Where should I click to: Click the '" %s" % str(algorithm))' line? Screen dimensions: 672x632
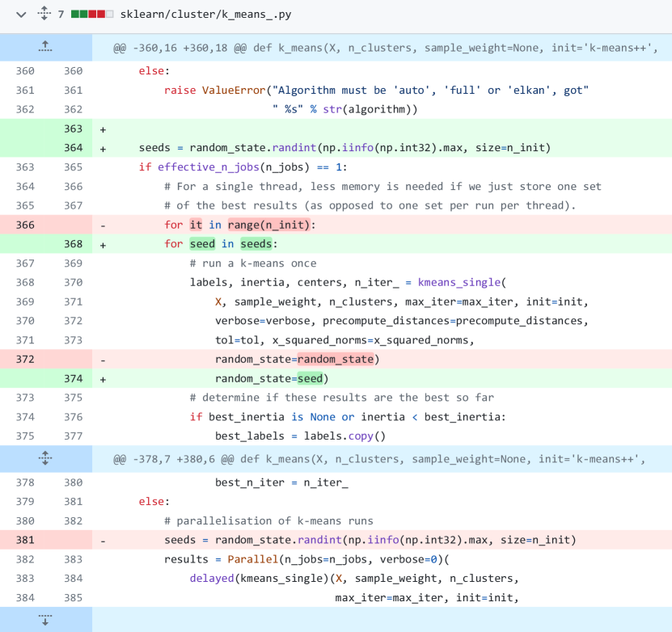coord(345,110)
